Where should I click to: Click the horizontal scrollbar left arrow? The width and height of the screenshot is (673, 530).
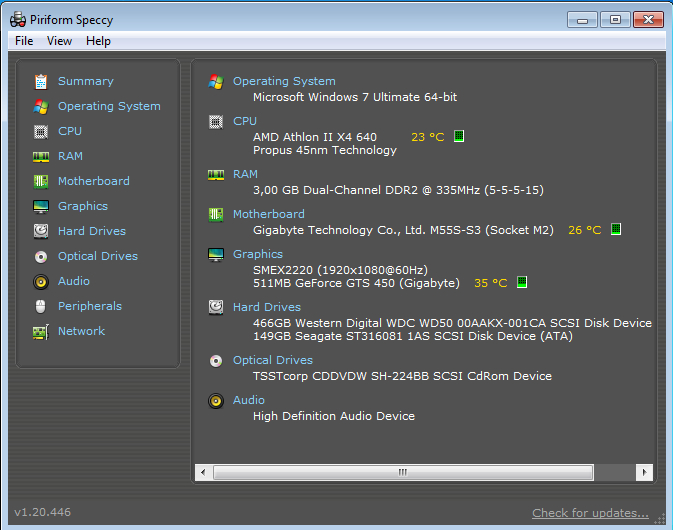(x=203, y=471)
